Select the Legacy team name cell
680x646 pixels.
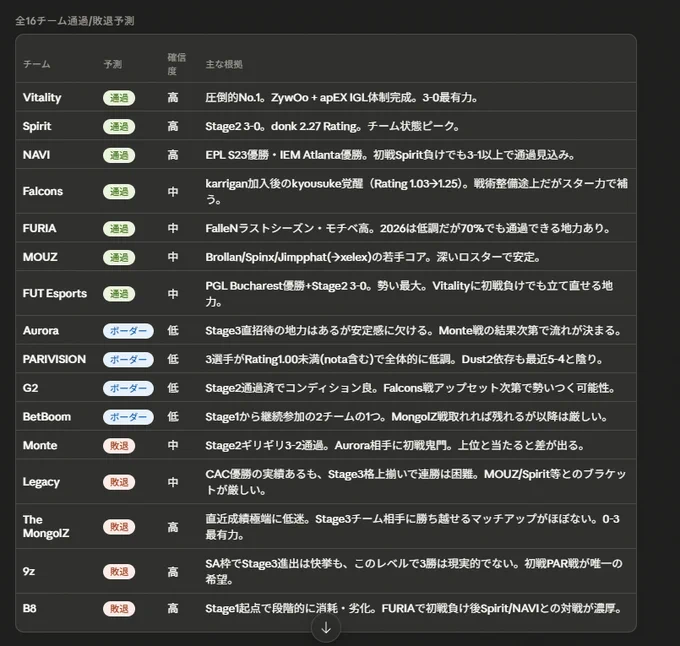click(x=41, y=482)
